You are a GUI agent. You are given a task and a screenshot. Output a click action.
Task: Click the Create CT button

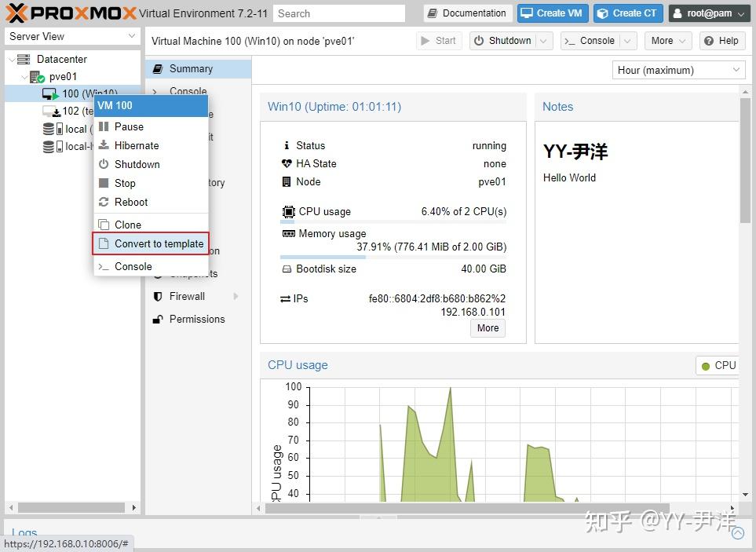click(628, 13)
